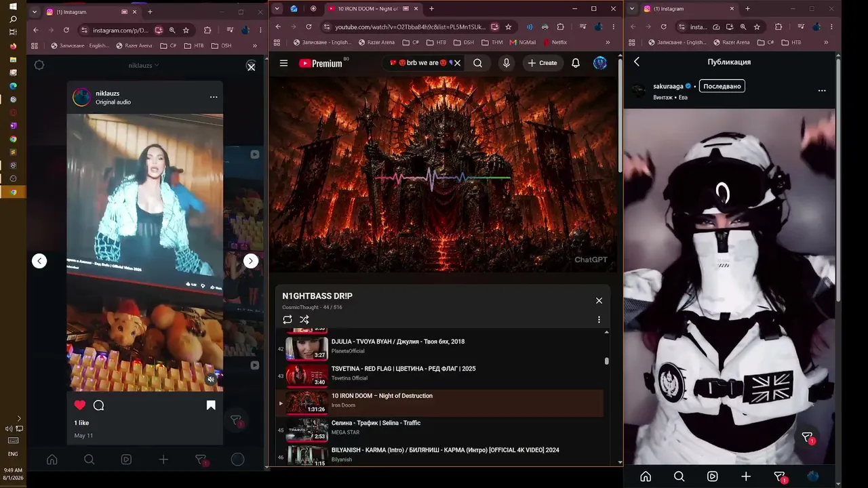Open YouTube notifications bell

click(576, 63)
